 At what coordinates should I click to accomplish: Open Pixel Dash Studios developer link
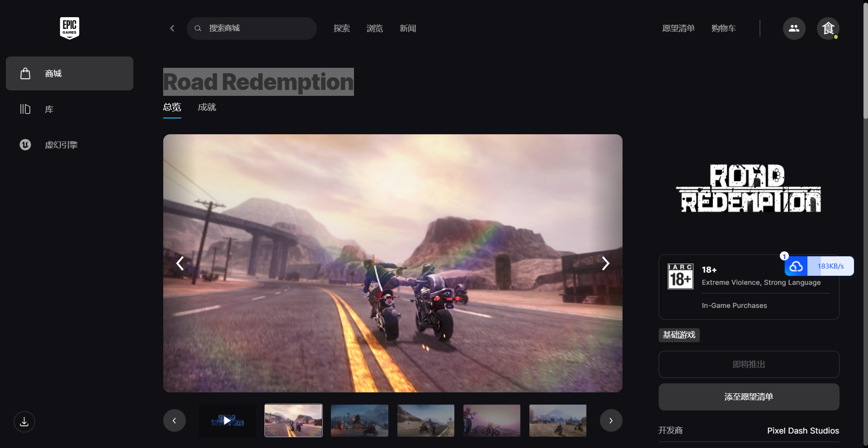click(803, 431)
